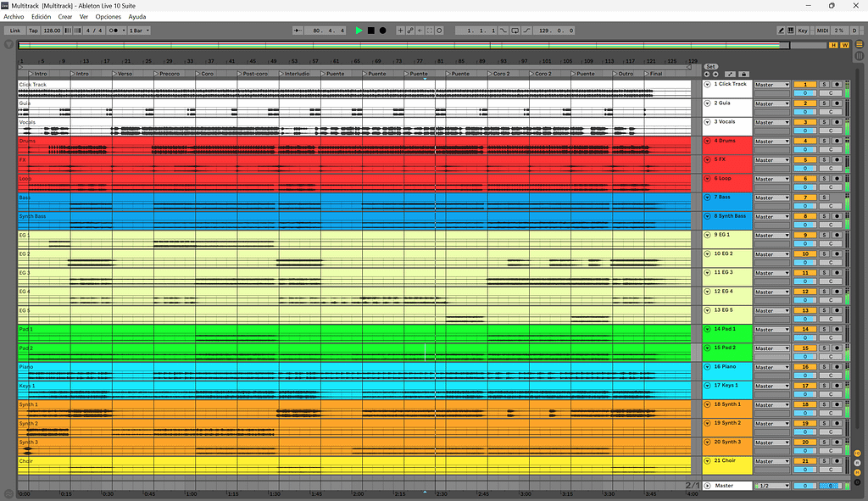Show the In/Out section with IO button
This screenshot has height=501, width=868.
pos(858,453)
